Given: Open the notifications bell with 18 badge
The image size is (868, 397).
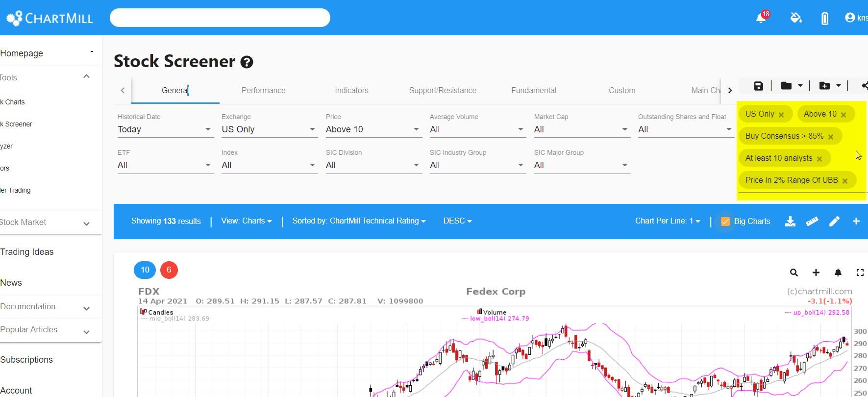Looking at the screenshot, I should 762,18.
